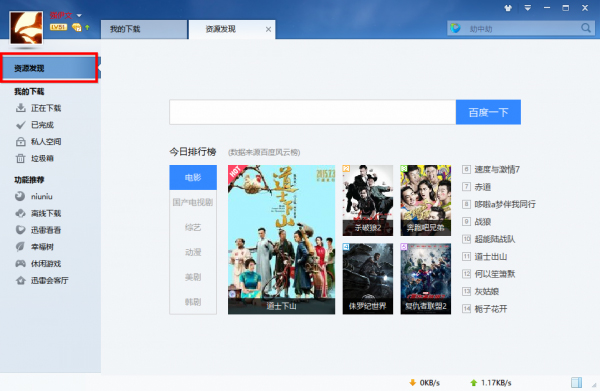The width and height of the screenshot is (600, 391).
Task: Click 战狼 ranking link
Action: pyautogui.click(x=483, y=222)
